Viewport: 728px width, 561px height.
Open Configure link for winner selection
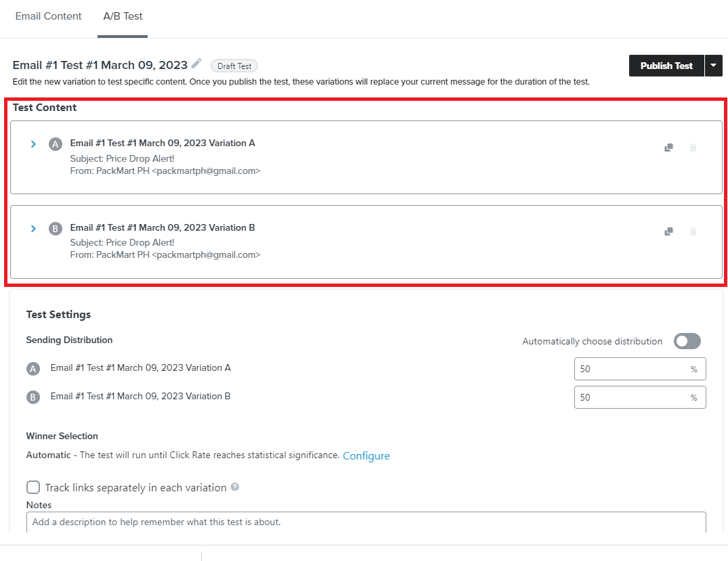point(366,455)
